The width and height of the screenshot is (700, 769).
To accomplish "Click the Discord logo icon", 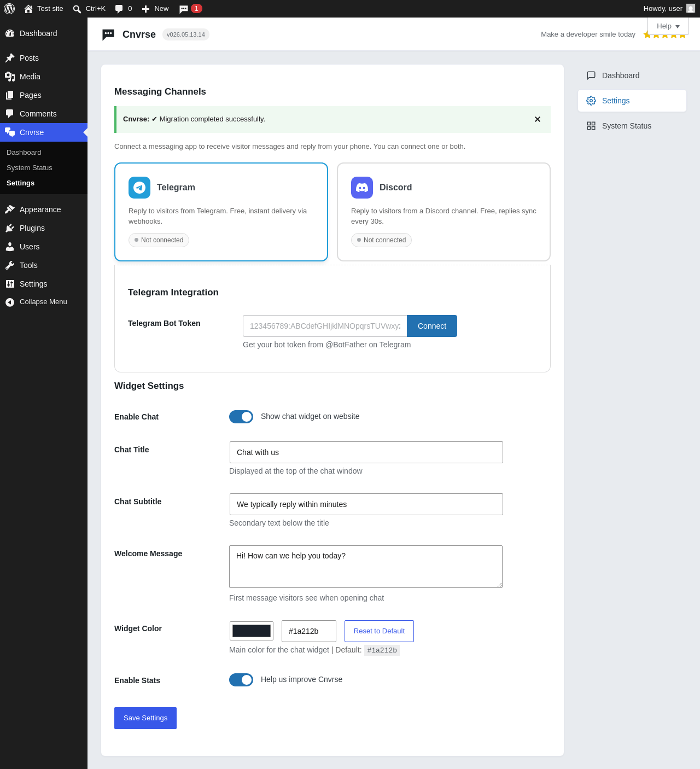I will (x=362, y=188).
